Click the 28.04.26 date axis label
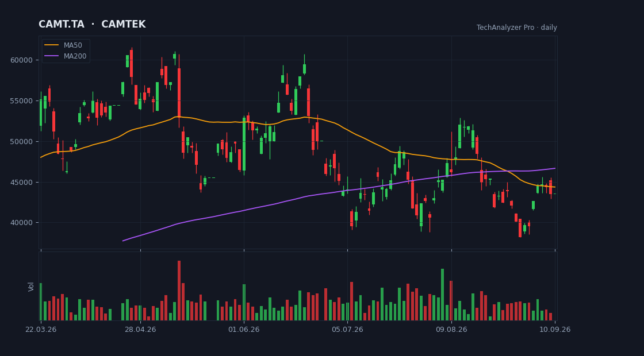The image size is (644, 356). click(140, 330)
